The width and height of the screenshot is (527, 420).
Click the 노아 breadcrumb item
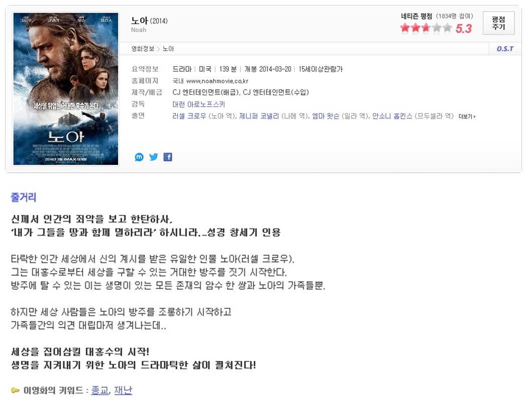point(168,49)
